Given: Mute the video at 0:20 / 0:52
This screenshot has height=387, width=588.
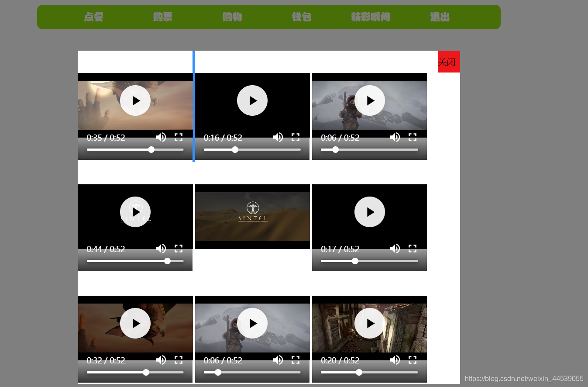Looking at the screenshot, I should pyautogui.click(x=395, y=360).
